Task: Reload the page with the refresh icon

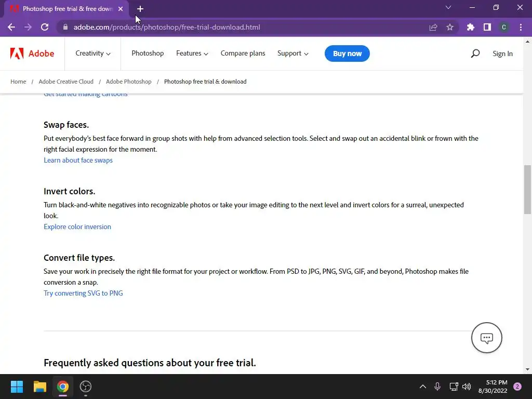Action: pyautogui.click(x=45, y=27)
